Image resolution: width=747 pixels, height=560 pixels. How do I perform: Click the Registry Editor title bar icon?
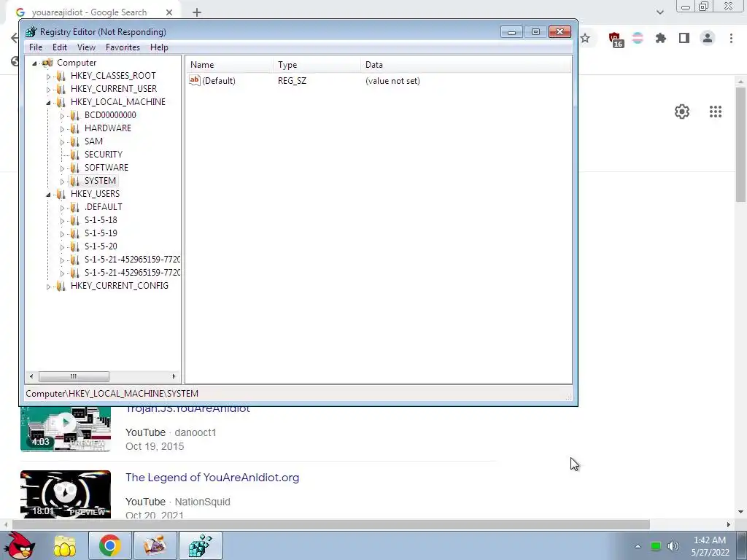31,32
